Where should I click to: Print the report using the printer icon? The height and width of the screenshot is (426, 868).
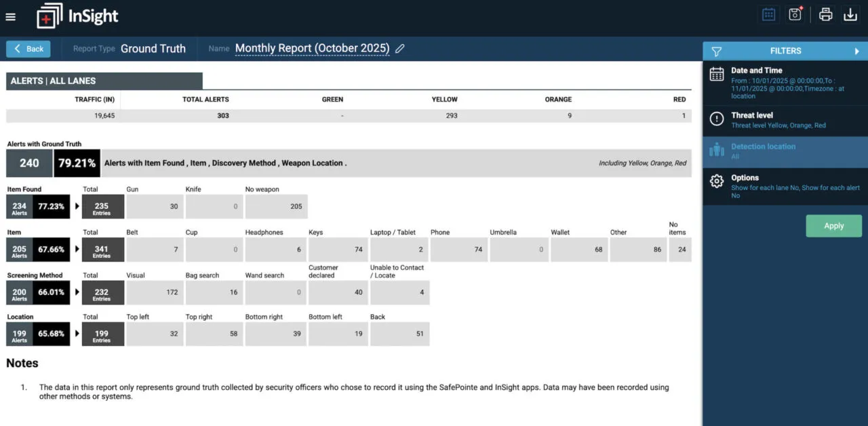[x=825, y=14]
